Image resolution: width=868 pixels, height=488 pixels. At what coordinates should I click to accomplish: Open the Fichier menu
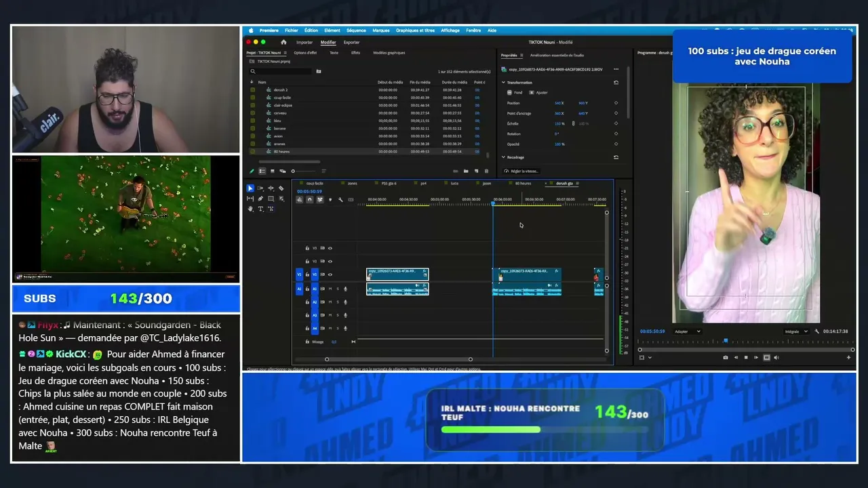[292, 30]
